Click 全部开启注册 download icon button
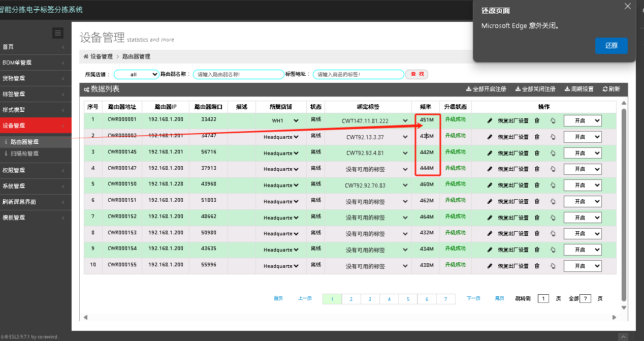644x341 pixels. click(x=486, y=89)
